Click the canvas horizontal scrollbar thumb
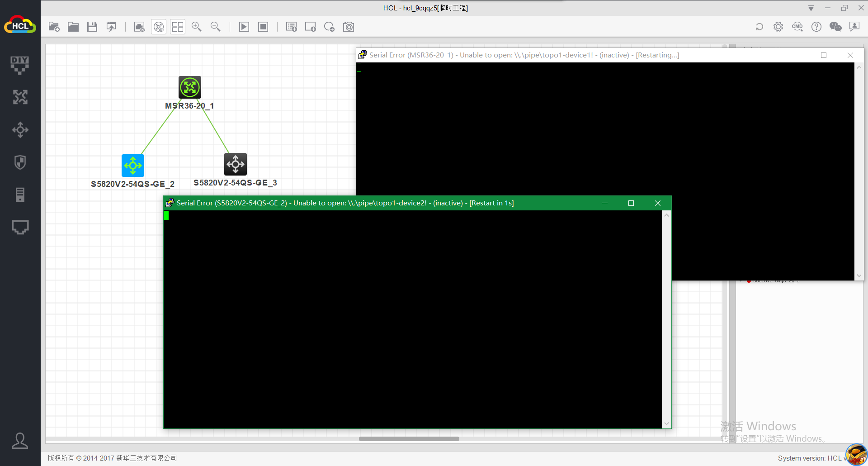This screenshot has width=868, height=466. click(409, 439)
